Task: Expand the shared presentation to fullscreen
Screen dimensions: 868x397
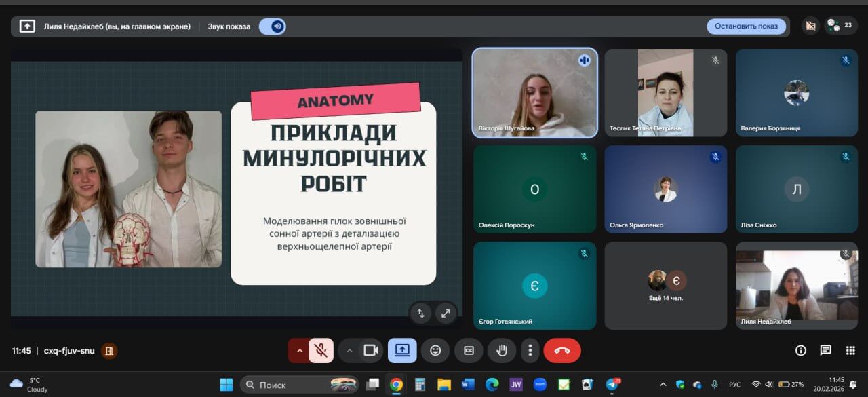Action: point(446,313)
